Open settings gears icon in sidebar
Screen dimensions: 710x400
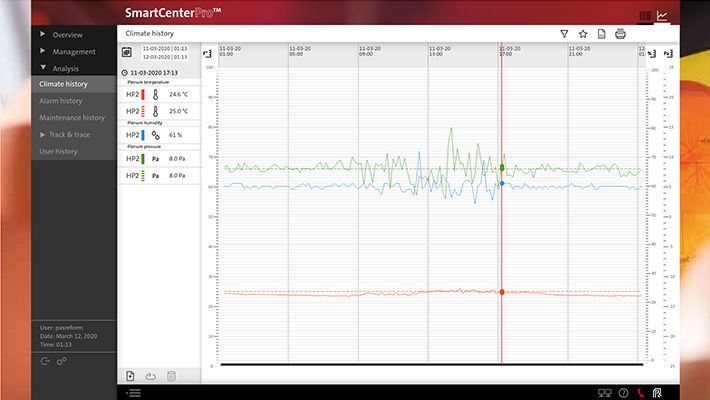62,361
